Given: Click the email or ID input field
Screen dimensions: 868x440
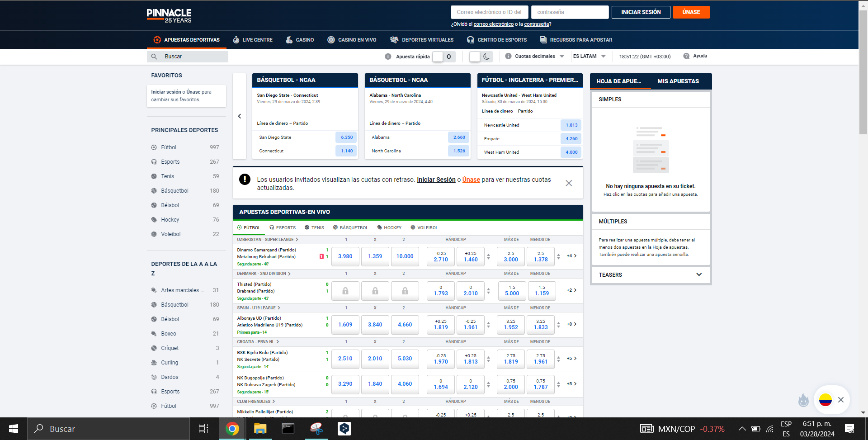Looking at the screenshot, I should [489, 12].
